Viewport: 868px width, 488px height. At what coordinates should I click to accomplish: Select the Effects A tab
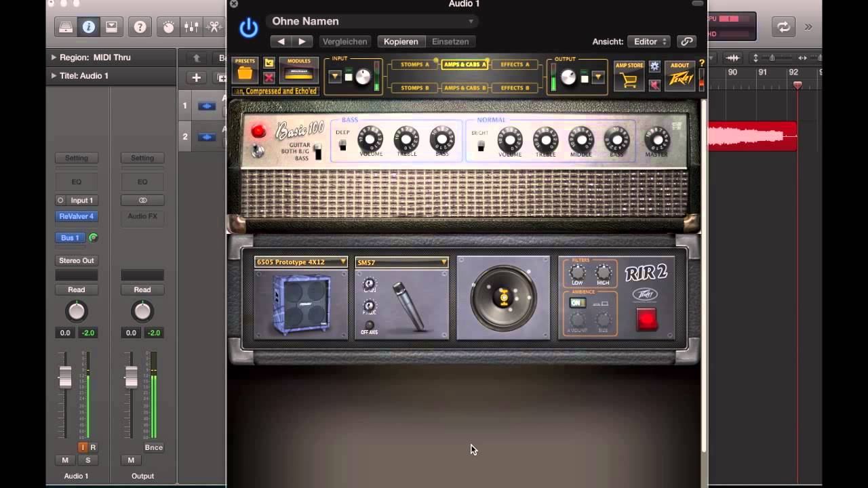tap(515, 64)
